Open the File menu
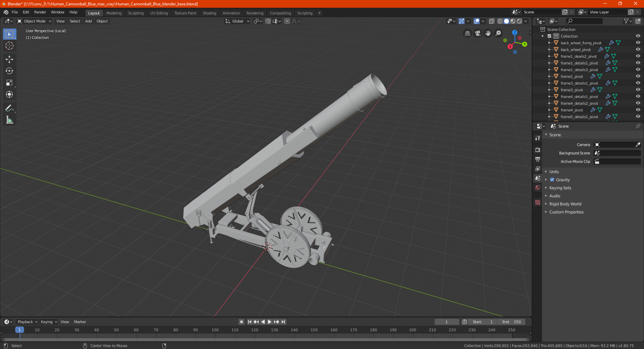This screenshot has height=349, width=644. [15, 12]
